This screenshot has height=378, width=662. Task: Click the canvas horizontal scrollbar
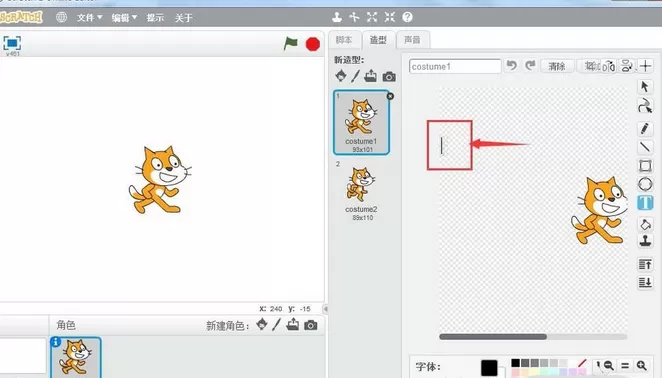tap(493, 337)
